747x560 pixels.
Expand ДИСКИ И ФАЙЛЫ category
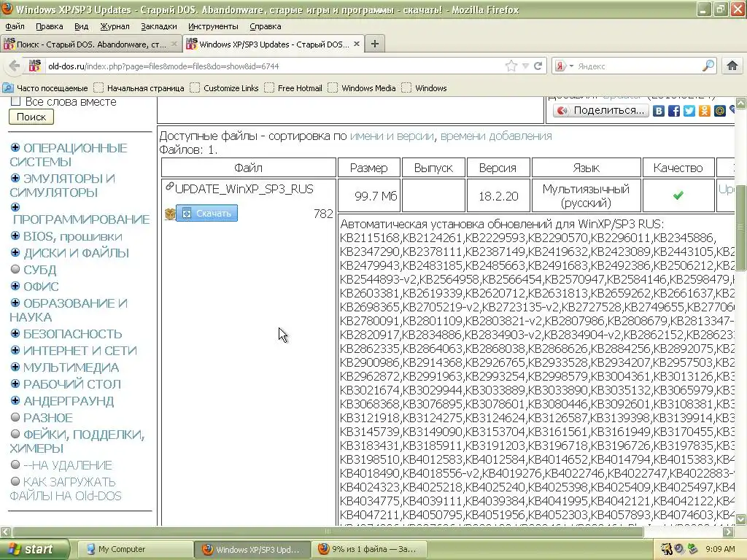(x=15, y=252)
